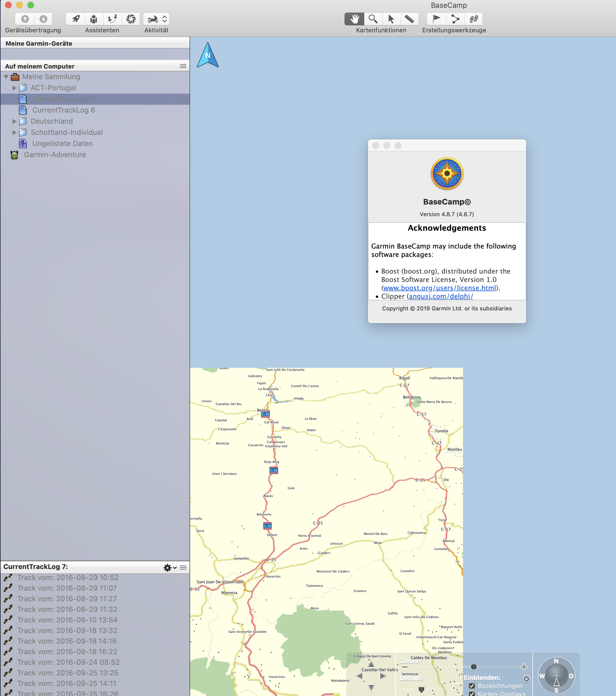Select Track vom 2016-09-10 13:54
The image size is (616, 696).
67,620
